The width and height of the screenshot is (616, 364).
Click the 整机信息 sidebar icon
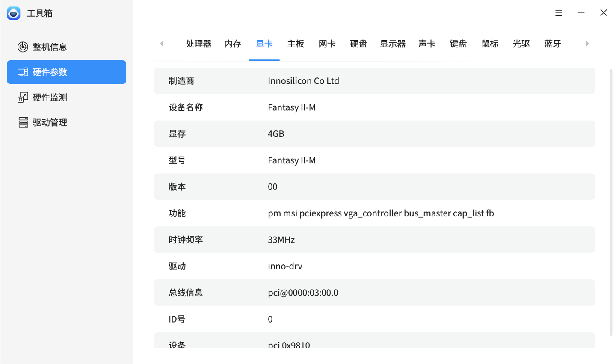(x=23, y=47)
